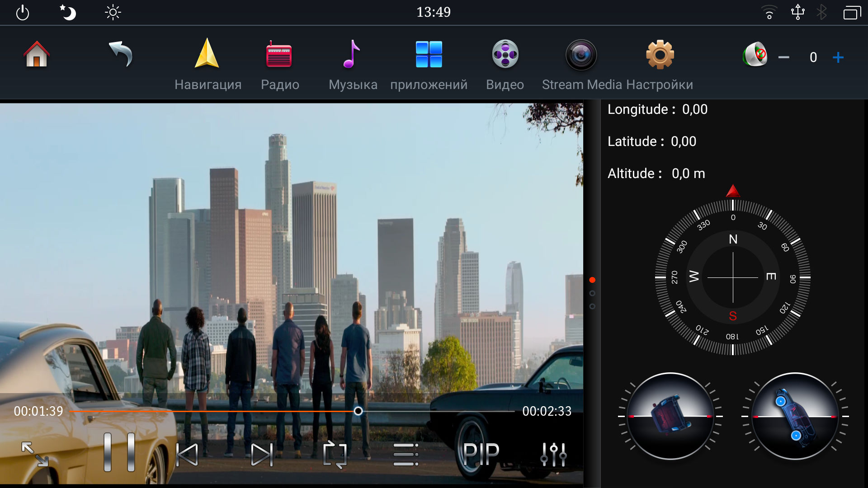Image resolution: width=868 pixels, height=488 pixels.
Task: Open Радио radio app
Action: click(x=279, y=65)
